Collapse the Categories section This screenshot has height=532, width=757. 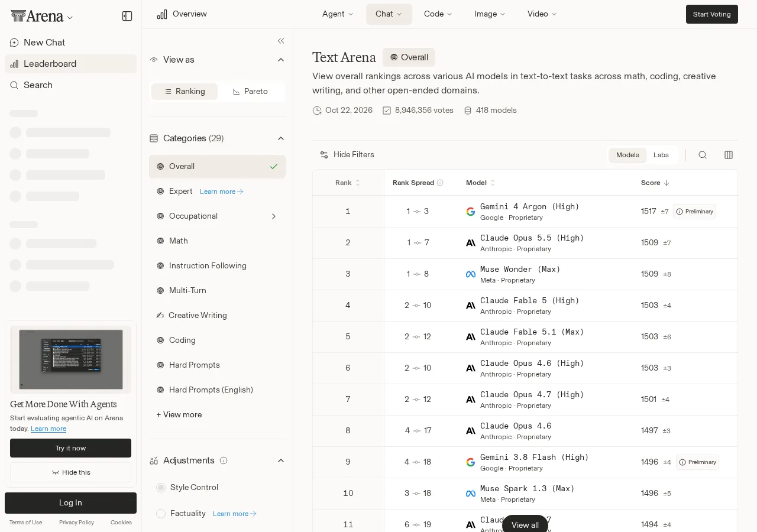point(281,138)
